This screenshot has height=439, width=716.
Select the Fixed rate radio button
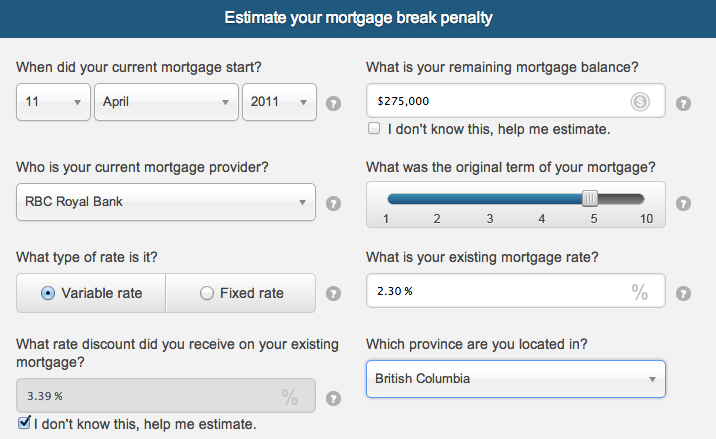[206, 293]
